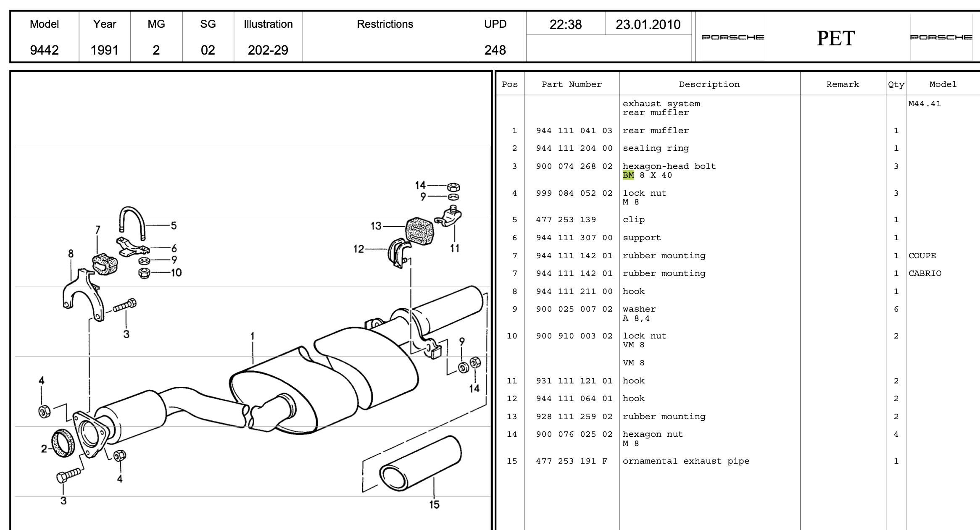Click part number 931 111 121 01

[x=574, y=381]
